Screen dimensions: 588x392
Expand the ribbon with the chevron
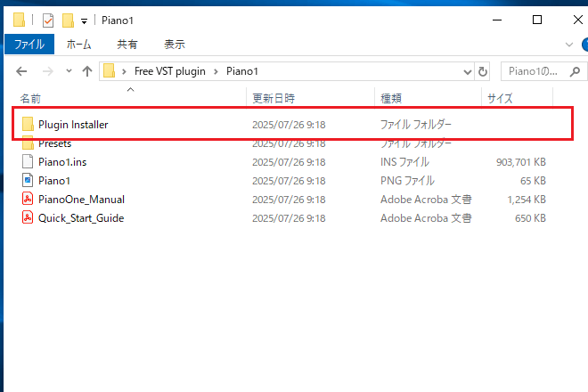pos(569,45)
